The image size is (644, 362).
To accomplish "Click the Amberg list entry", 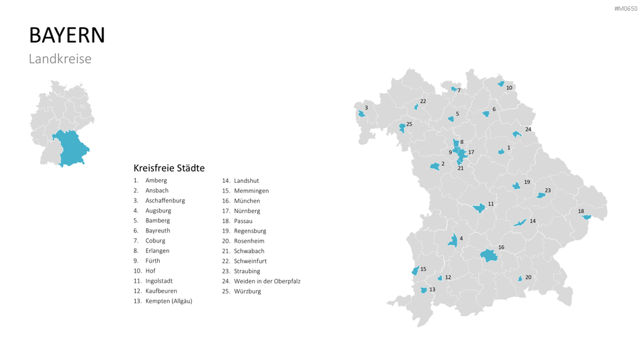I will pos(156,180).
